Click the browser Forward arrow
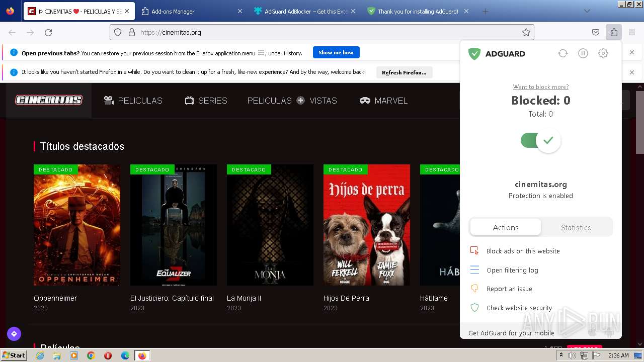The image size is (644, 362). [x=30, y=32]
